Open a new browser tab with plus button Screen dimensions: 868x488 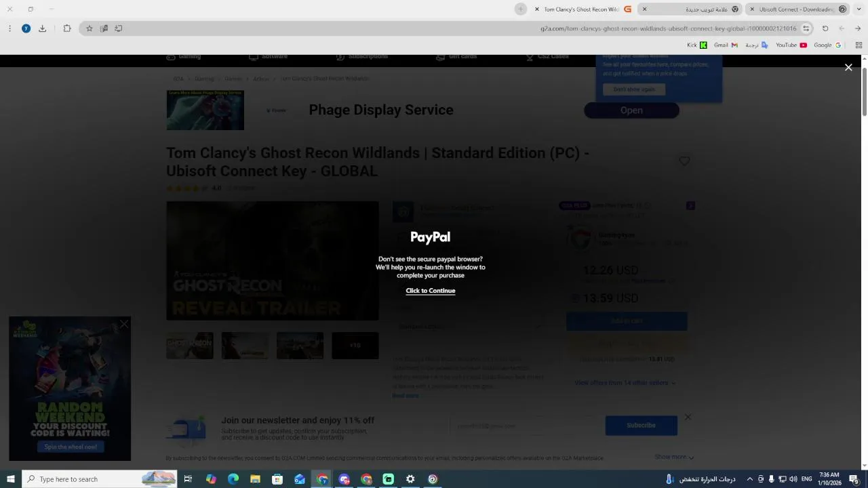[x=520, y=9]
